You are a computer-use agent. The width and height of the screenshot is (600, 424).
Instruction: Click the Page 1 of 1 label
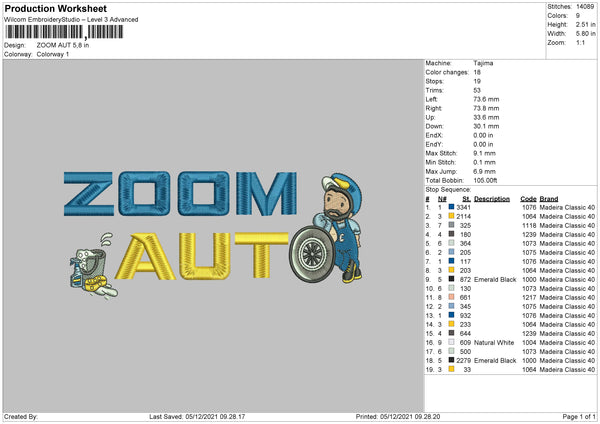pyautogui.click(x=579, y=417)
